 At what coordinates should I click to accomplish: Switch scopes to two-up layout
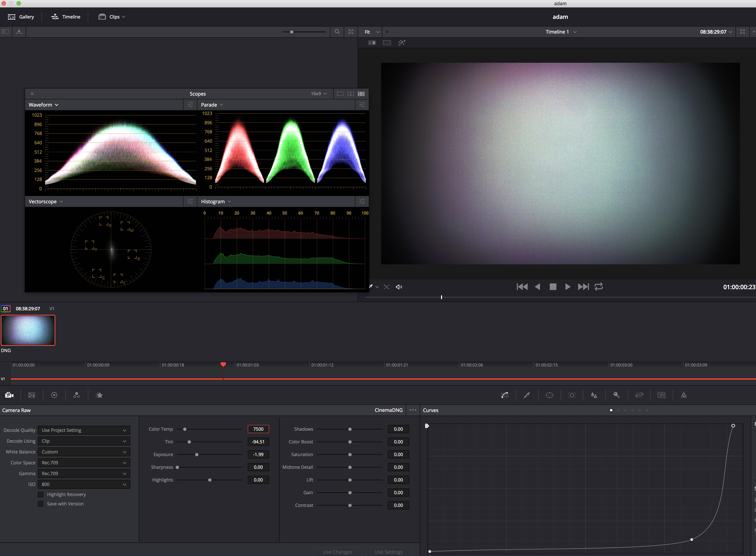point(351,94)
